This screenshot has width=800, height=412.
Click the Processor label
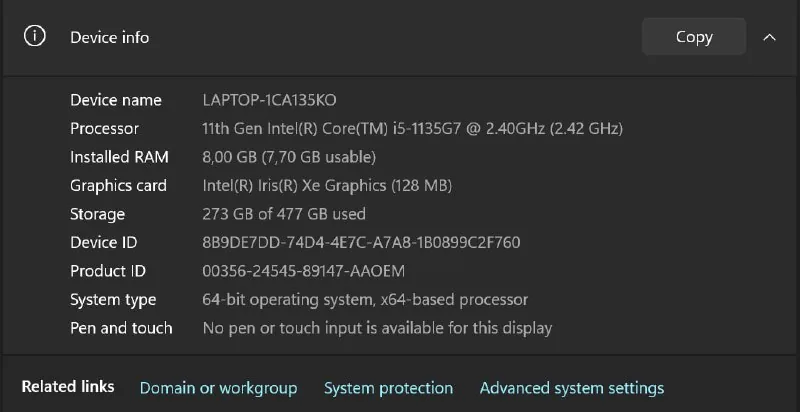click(104, 128)
